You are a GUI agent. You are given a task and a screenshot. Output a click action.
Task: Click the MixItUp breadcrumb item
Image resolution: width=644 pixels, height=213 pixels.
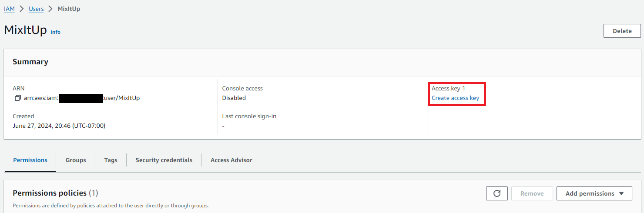(69, 9)
